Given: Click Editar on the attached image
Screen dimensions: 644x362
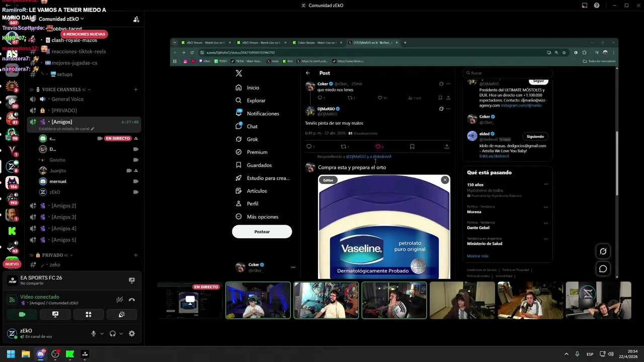Looking at the screenshot, I should (328, 180).
